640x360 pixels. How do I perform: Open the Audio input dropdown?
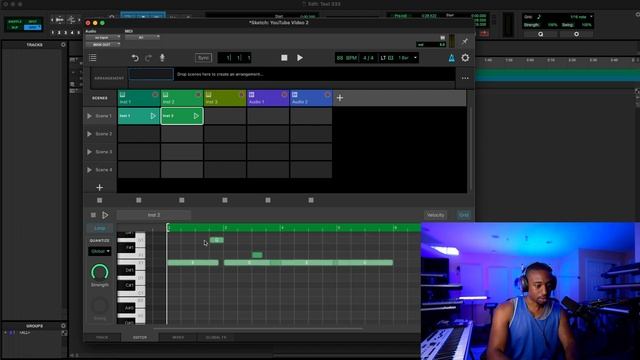[103, 38]
